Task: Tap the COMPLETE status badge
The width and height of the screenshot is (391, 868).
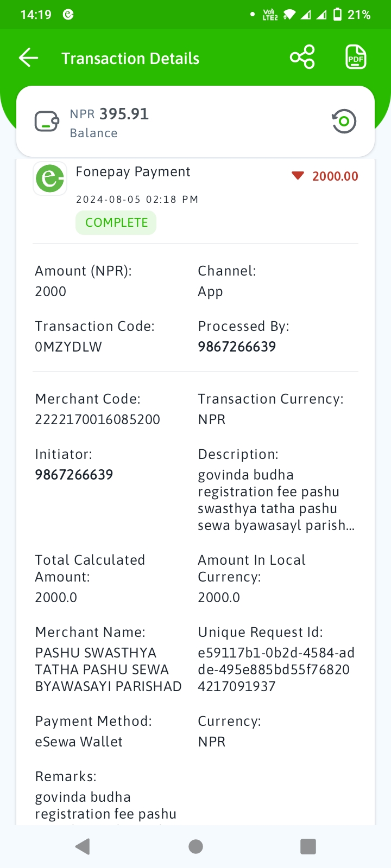Action: (116, 223)
